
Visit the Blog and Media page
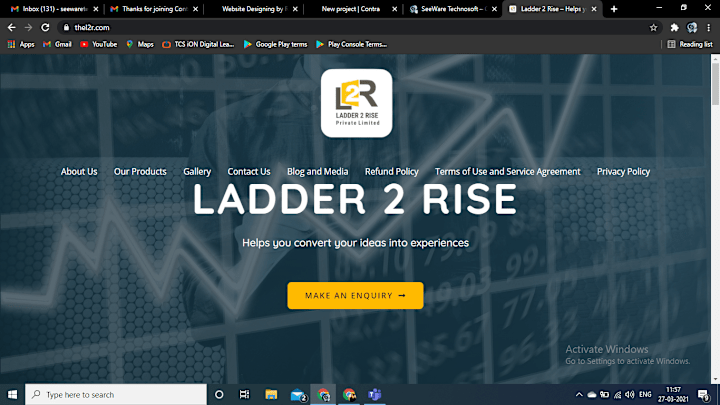[x=318, y=172]
